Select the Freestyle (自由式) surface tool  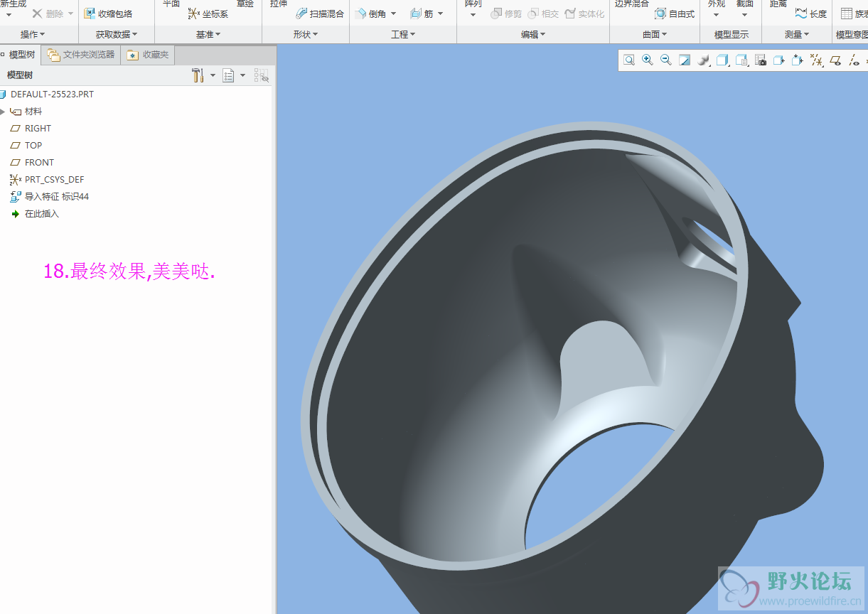675,14
